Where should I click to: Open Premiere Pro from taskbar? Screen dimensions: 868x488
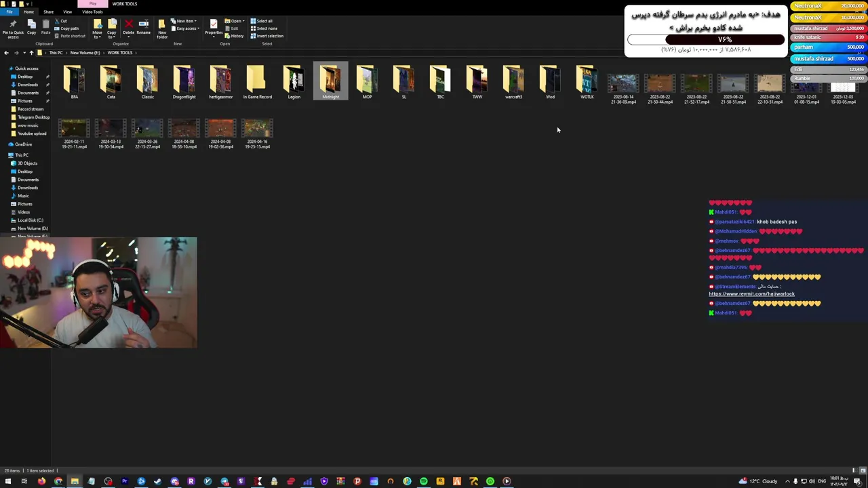(x=125, y=481)
